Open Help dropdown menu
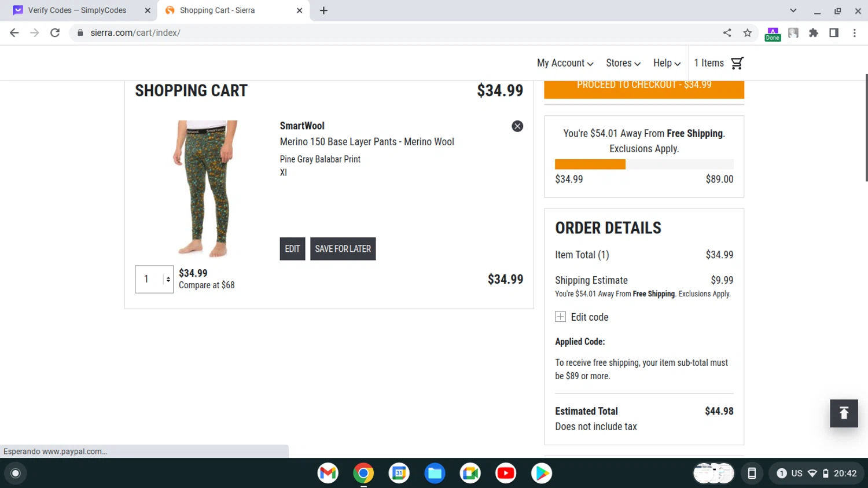Image resolution: width=868 pixels, height=488 pixels. (667, 63)
